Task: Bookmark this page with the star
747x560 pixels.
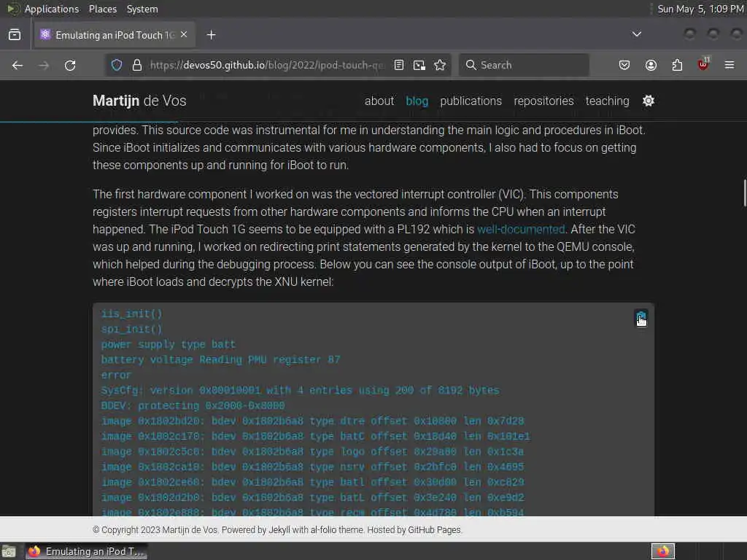Action: click(440, 65)
